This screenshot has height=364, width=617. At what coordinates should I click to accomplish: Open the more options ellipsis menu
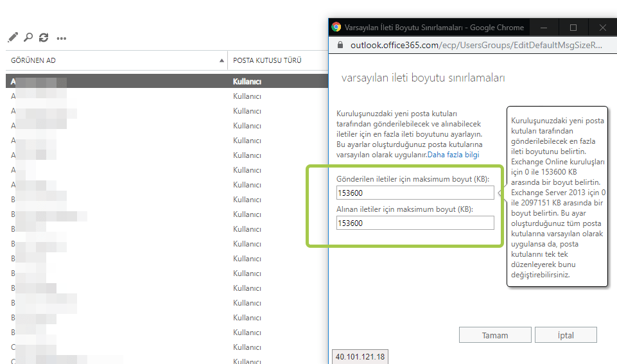(x=62, y=38)
